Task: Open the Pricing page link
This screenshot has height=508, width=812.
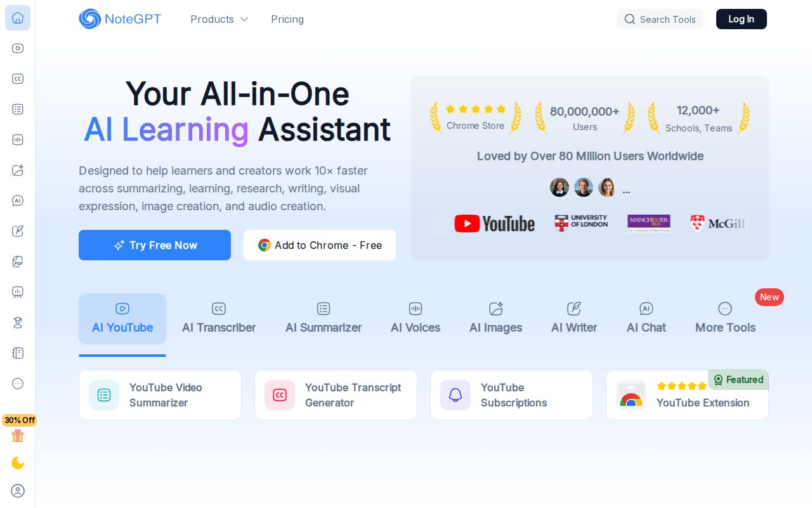Action: pyautogui.click(x=287, y=19)
